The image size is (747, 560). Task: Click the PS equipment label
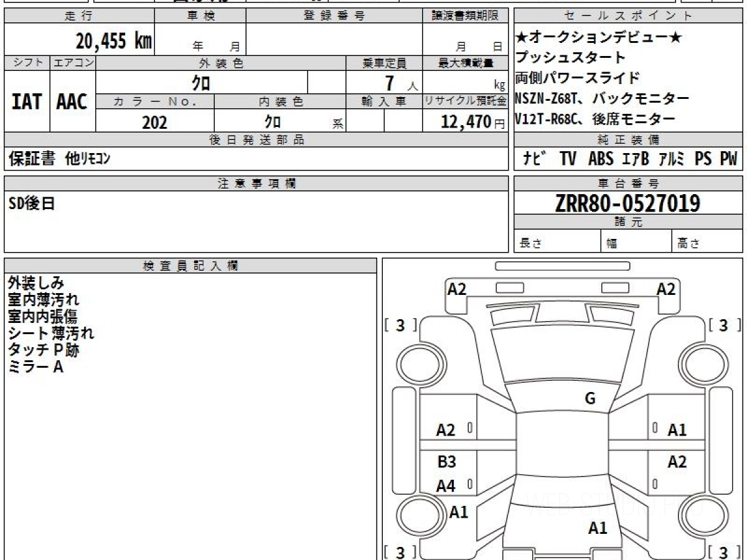(703, 159)
